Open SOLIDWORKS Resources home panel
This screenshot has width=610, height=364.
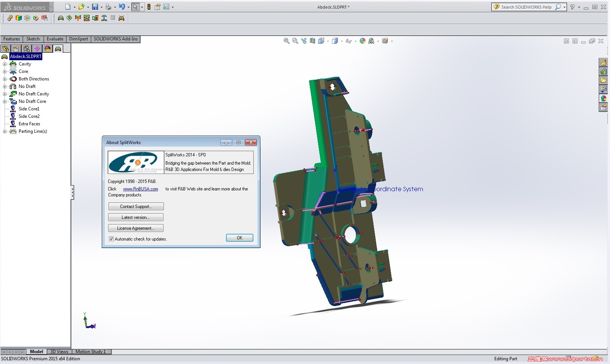click(604, 63)
